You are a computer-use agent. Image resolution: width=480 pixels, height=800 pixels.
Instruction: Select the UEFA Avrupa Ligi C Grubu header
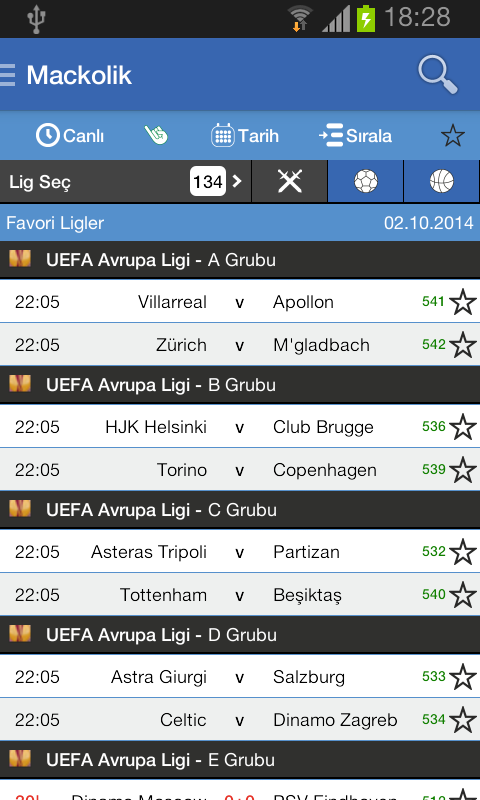point(240,510)
